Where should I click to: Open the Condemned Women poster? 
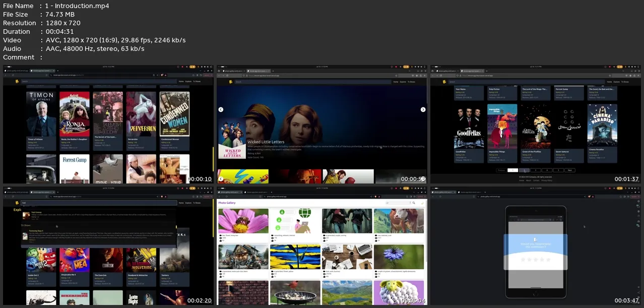point(174,114)
